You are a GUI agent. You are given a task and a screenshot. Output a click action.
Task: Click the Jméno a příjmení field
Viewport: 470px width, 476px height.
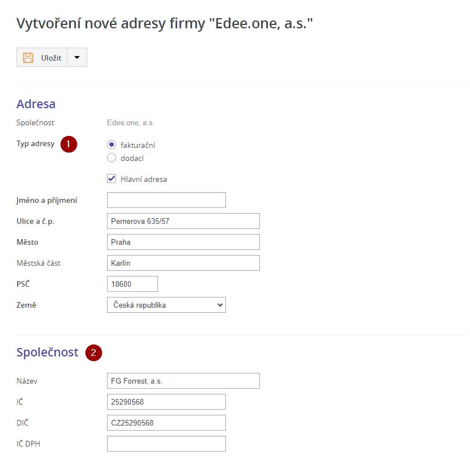[x=166, y=200]
